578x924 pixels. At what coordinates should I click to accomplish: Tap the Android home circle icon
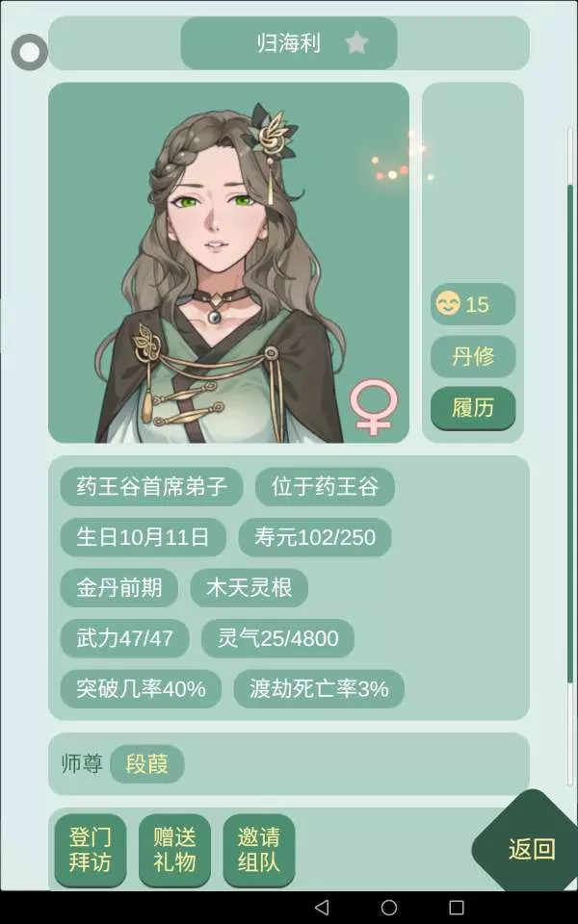pyautogui.click(x=389, y=907)
